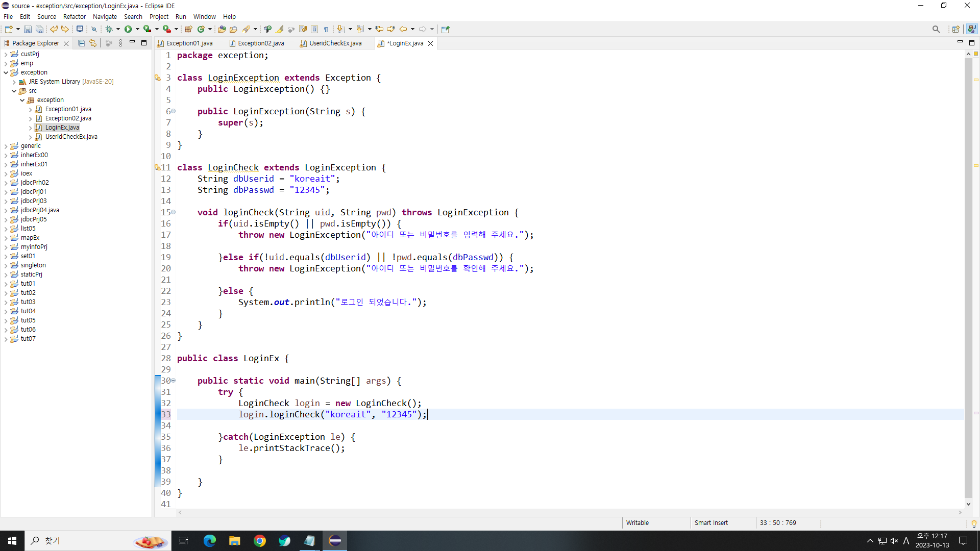Click the toolbar search magnifier icon
980x551 pixels.
[936, 30]
